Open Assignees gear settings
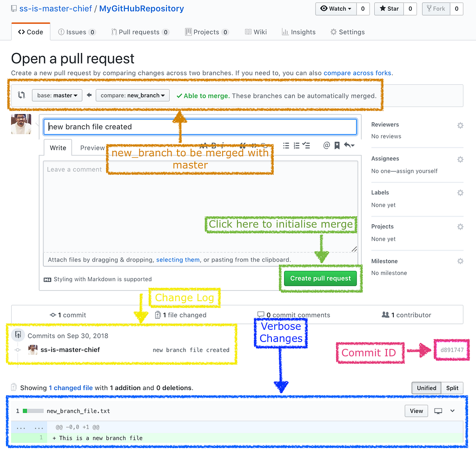 click(x=460, y=159)
